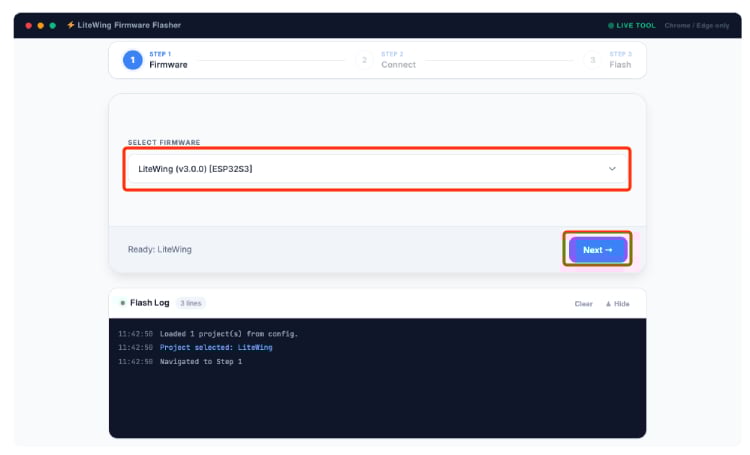Click the step 3 numbered circle
This screenshot has height=455, width=750.
pyautogui.click(x=593, y=60)
